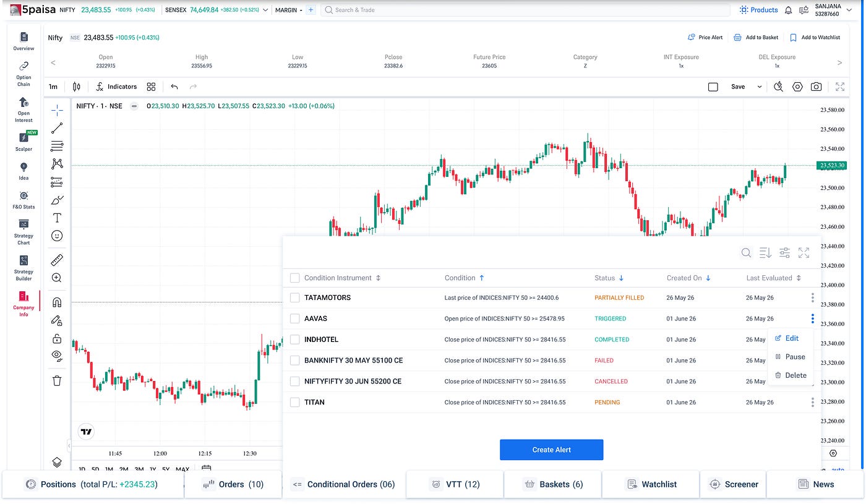Image resolution: width=866 pixels, height=504 pixels.
Task: Choose Delete in the row context menu
Action: 791,375
